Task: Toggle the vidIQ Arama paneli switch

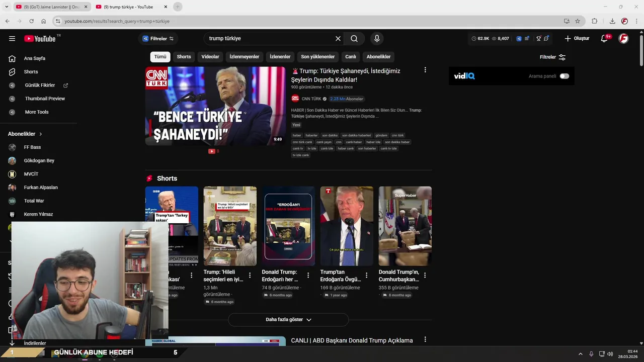Action: tap(565, 76)
